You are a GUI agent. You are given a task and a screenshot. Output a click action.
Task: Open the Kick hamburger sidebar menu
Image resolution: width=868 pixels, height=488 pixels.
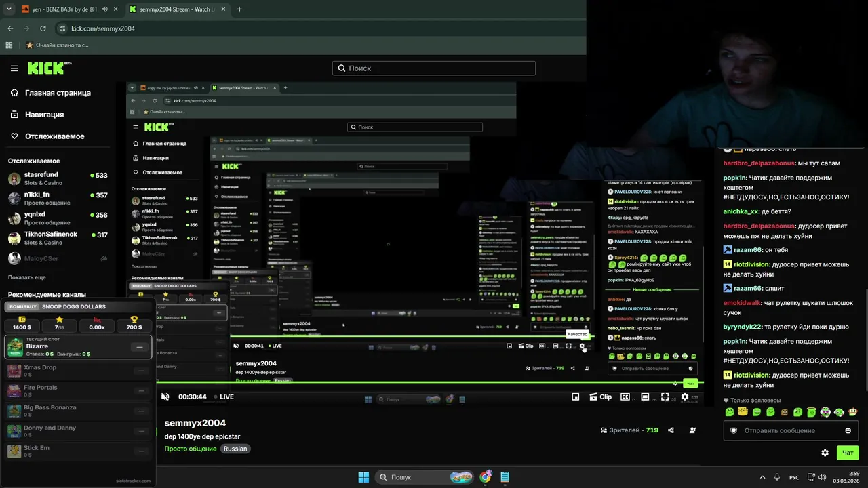14,68
